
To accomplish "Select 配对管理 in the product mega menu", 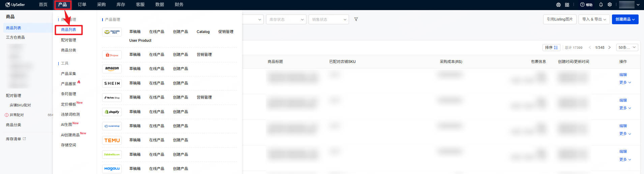I will 68,40.
